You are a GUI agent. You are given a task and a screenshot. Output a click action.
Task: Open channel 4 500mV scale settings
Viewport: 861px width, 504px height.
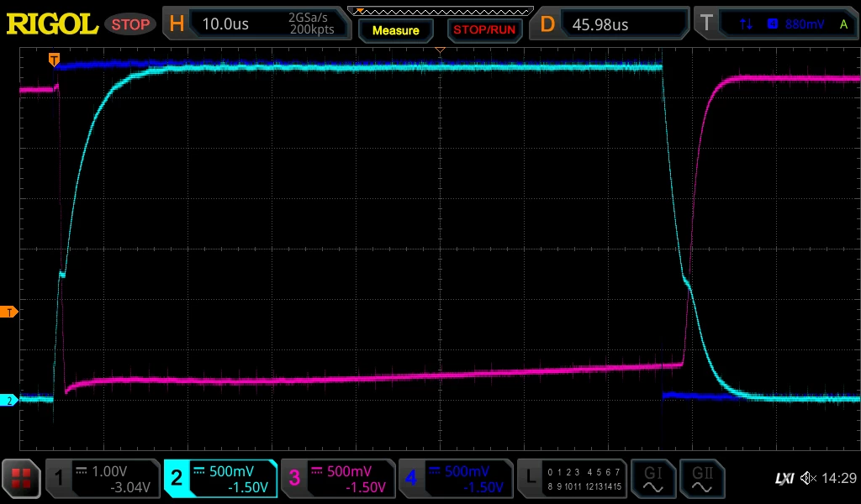coord(467,471)
